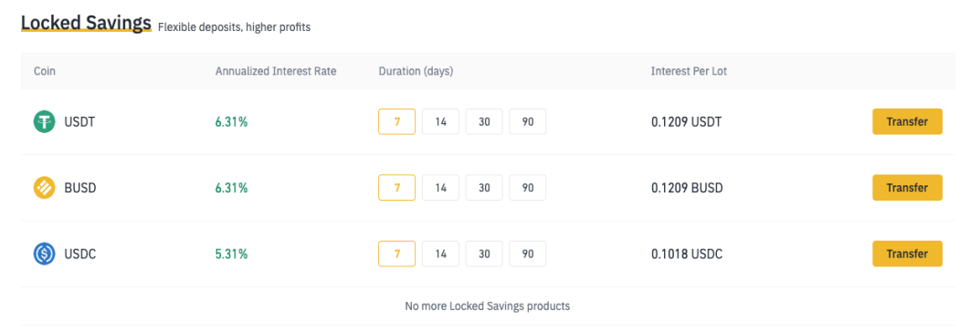This screenshot has width=980, height=332.
Task: Select 90-day duration for USDT
Action: click(x=528, y=121)
